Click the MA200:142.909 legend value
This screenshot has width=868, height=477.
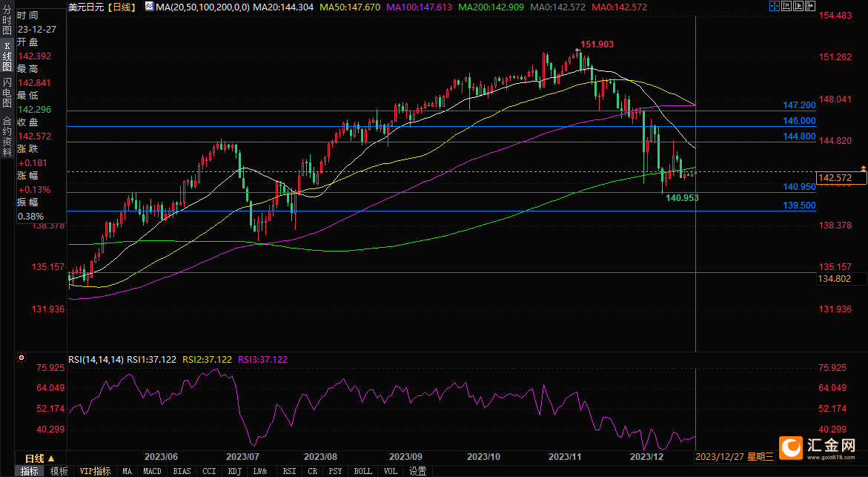[491, 7]
